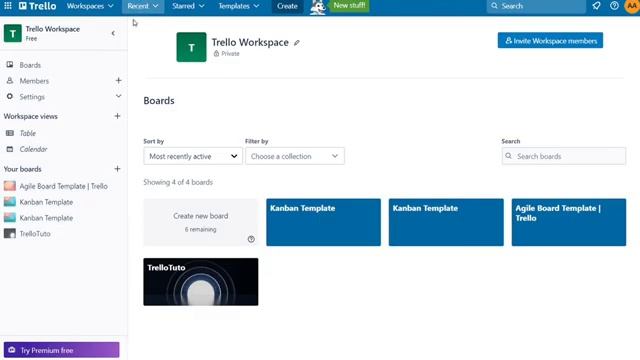This screenshot has width=640, height=360.
Task: Open the Templates dropdown menu
Action: click(238, 6)
